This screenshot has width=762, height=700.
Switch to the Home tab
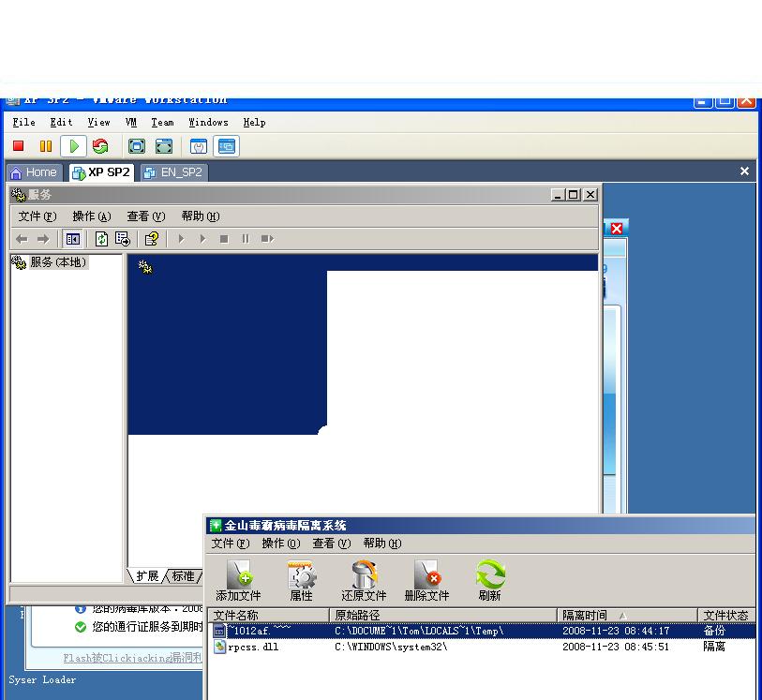[34, 172]
